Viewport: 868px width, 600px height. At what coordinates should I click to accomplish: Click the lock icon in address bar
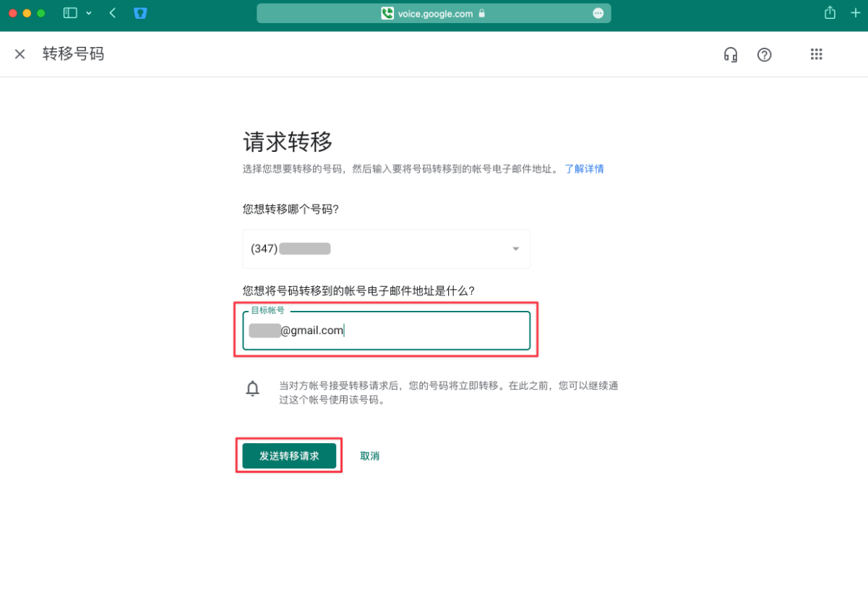coord(481,13)
